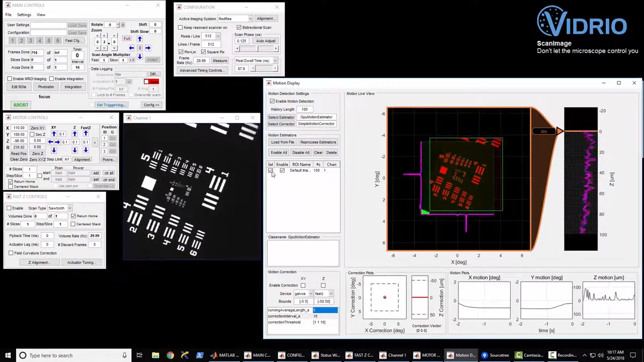Click the Google Chrome icon in taskbar
The image size is (644, 362).
[x=170, y=355]
